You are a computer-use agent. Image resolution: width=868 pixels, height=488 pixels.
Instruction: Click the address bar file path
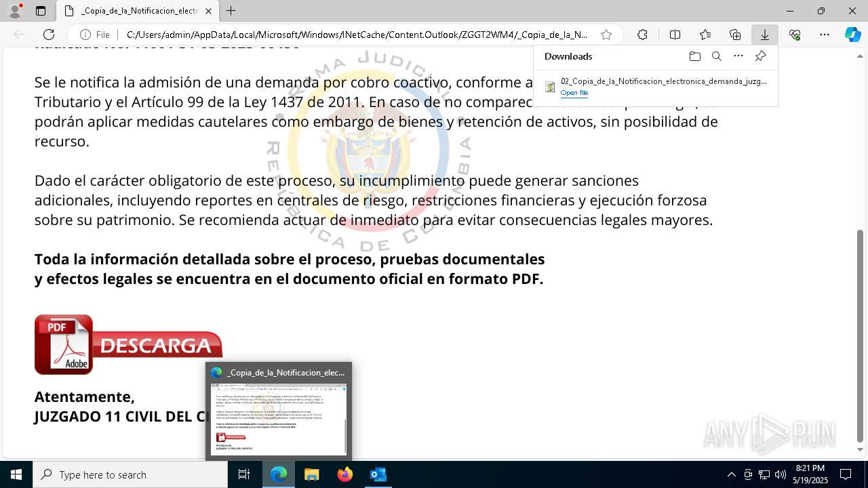point(357,35)
